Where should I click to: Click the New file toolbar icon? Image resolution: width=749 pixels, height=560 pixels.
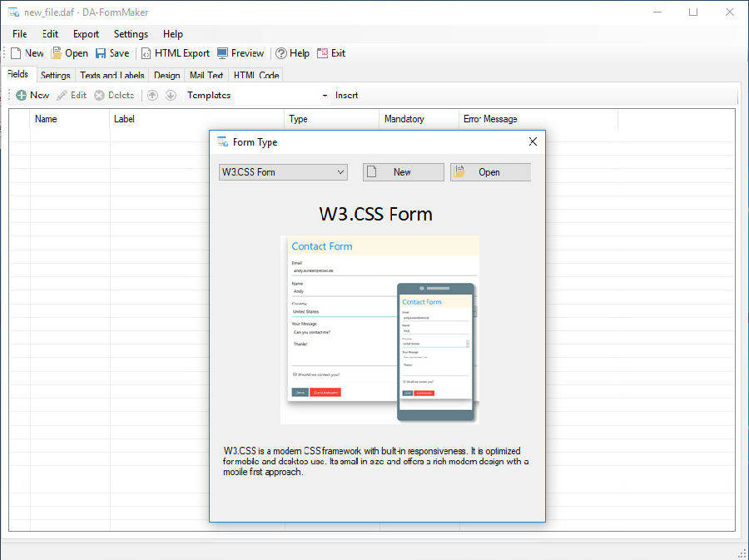click(x=16, y=53)
